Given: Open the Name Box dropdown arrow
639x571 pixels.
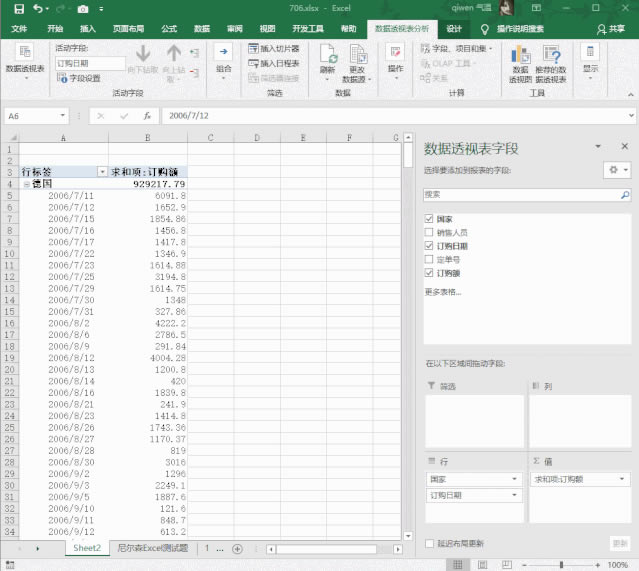Looking at the screenshot, I should pos(62,116).
